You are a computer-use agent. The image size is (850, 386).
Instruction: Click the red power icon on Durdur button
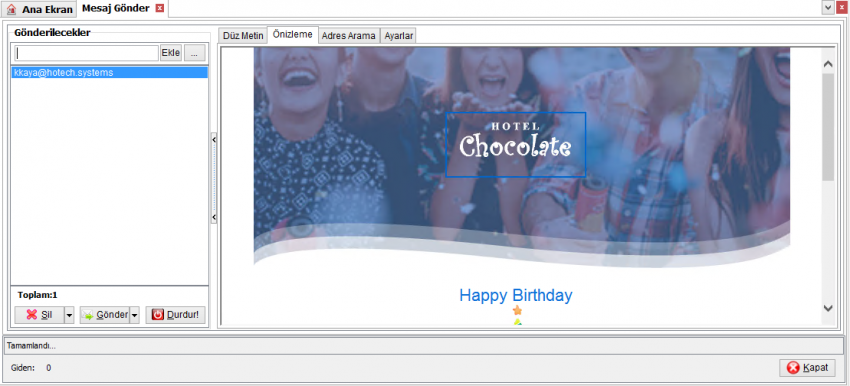tap(157, 314)
